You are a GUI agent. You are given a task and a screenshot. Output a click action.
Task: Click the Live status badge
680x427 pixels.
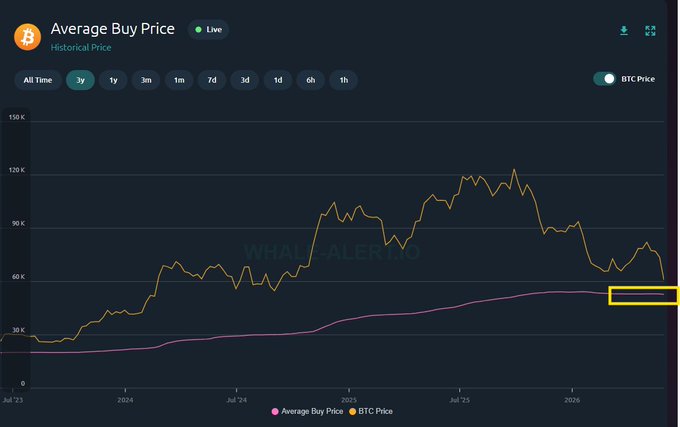(208, 29)
